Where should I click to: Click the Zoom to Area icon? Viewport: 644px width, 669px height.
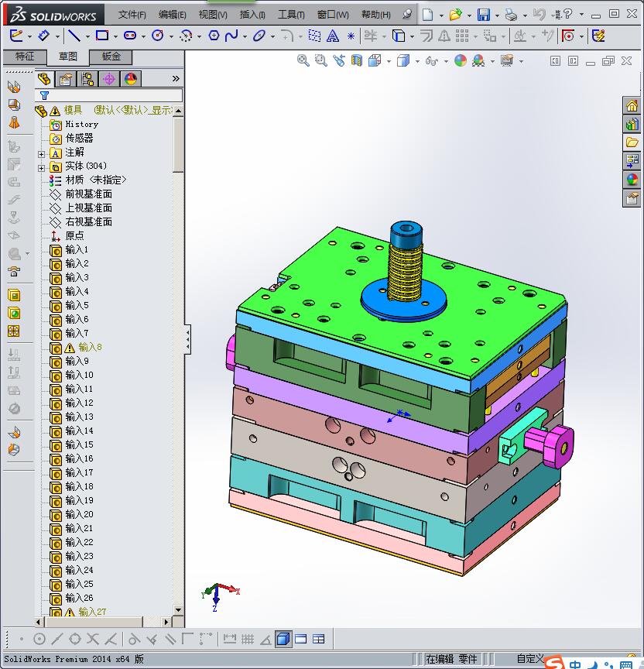(x=321, y=60)
